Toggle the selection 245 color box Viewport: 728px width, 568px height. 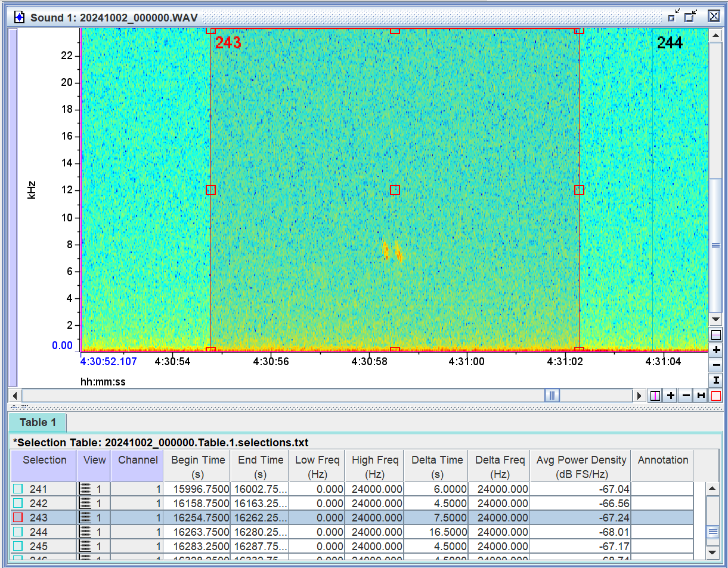(18, 547)
